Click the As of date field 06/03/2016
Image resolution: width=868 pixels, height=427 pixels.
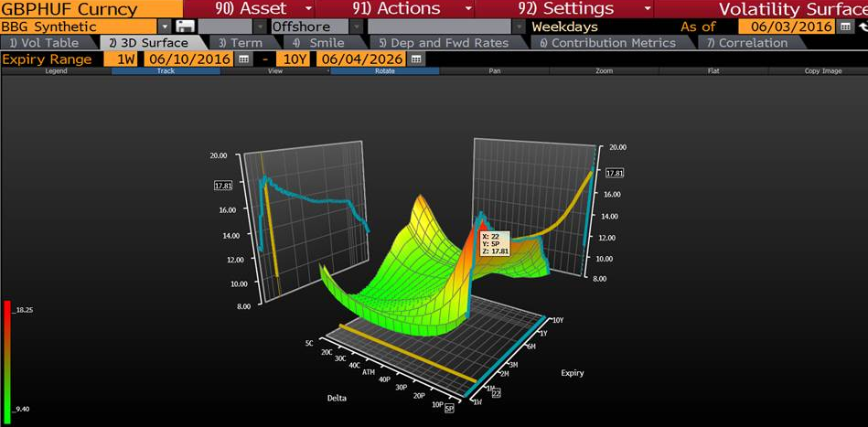coord(788,27)
